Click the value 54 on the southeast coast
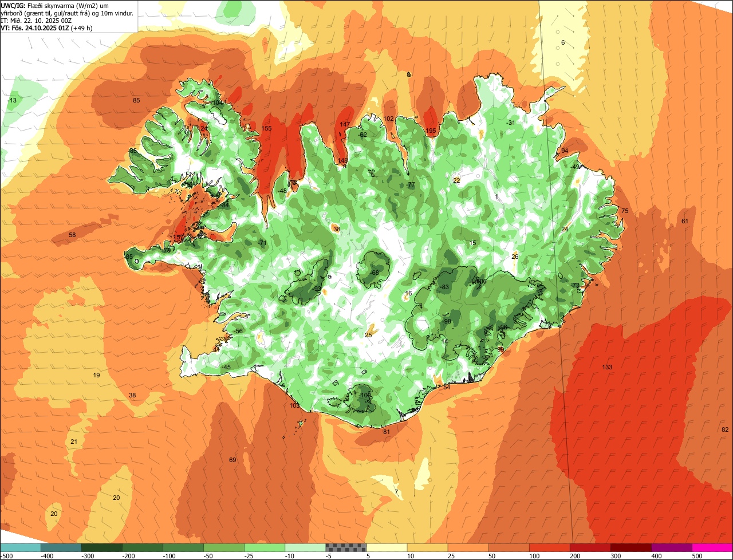Viewport: 733px width, 560px height. [447, 387]
